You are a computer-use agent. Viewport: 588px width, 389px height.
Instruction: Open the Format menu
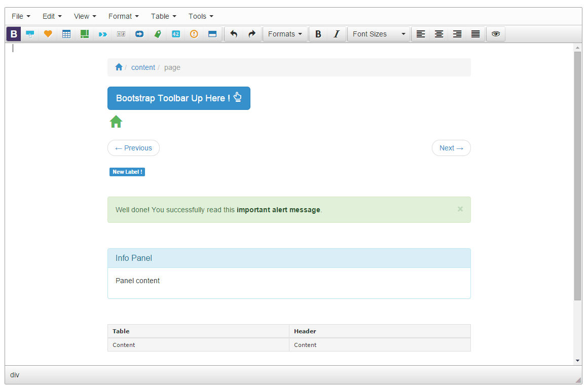pyautogui.click(x=123, y=17)
